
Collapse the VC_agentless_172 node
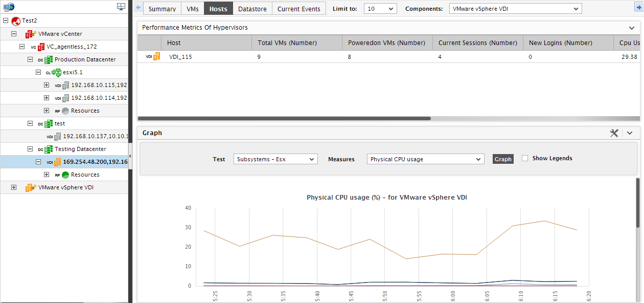click(x=22, y=47)
